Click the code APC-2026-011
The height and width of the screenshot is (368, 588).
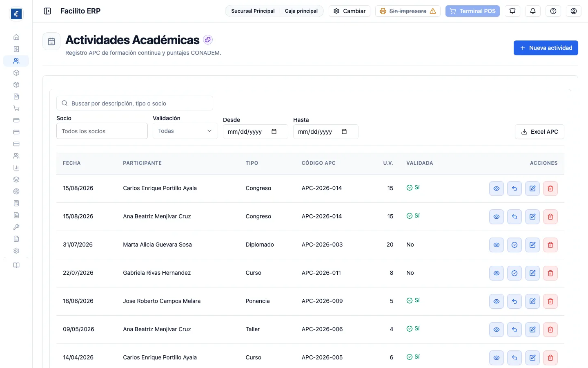click(321, 273)
